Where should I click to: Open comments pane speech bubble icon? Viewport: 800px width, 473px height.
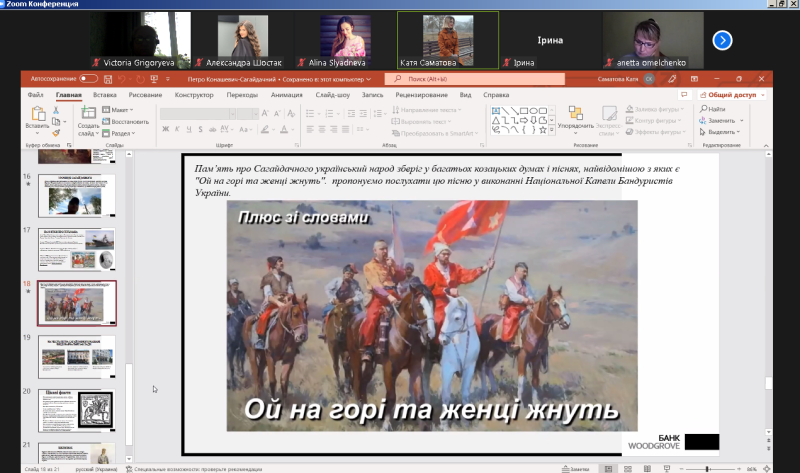tap(684, 95)
